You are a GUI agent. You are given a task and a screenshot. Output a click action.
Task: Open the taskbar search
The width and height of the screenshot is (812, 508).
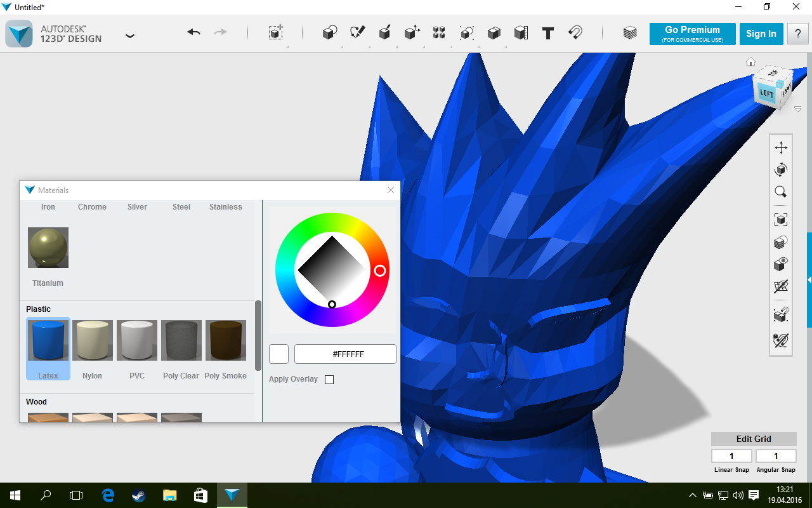pos(46,495)
